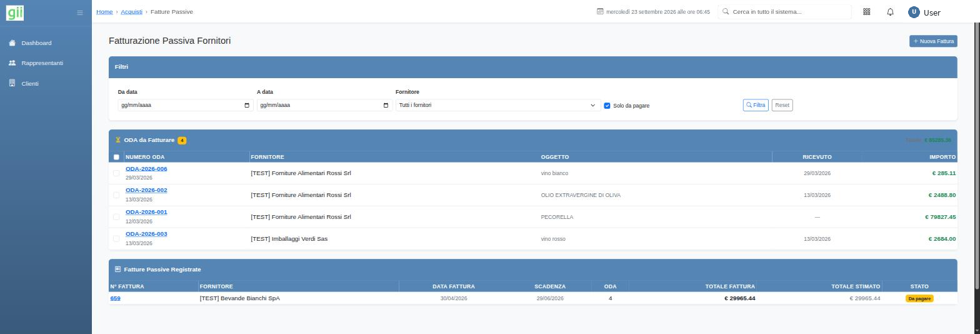Click the calendar icon beside the date

pos(600,12)
